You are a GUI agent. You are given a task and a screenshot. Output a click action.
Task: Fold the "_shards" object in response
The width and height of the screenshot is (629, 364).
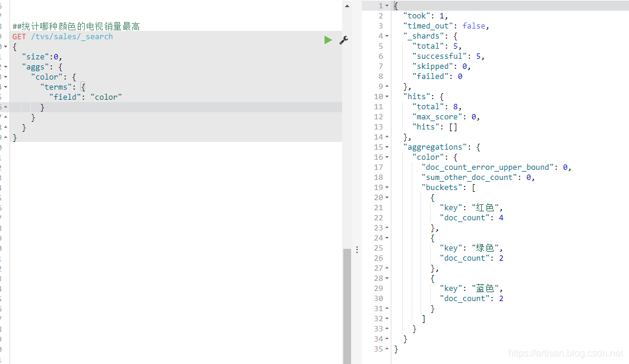(387, 36)
